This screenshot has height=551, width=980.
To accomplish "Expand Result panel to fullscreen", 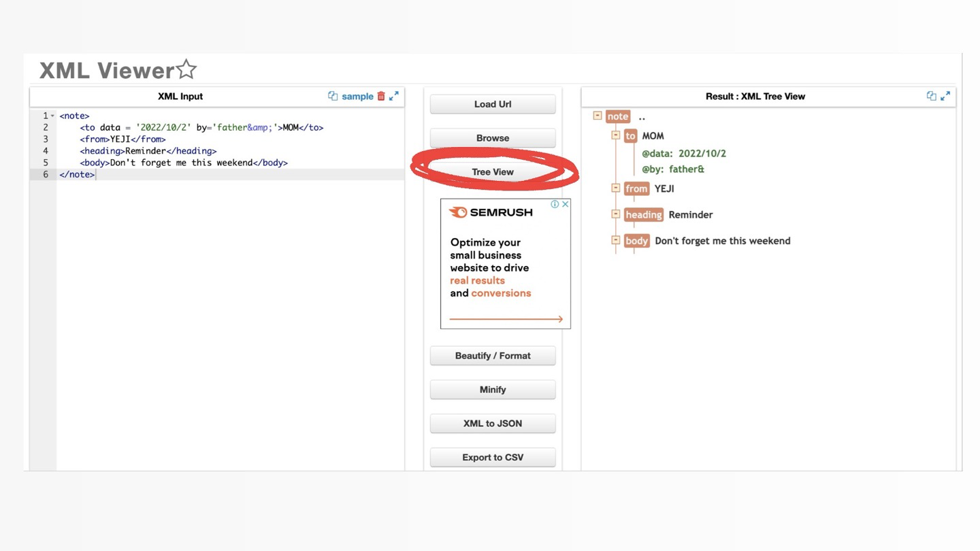I will click(945, 96).
